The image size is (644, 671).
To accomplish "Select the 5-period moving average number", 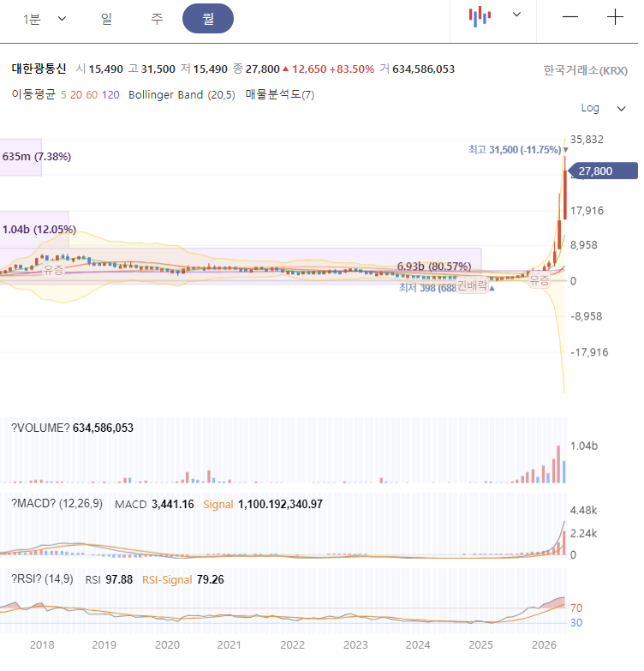I will 63,95.
